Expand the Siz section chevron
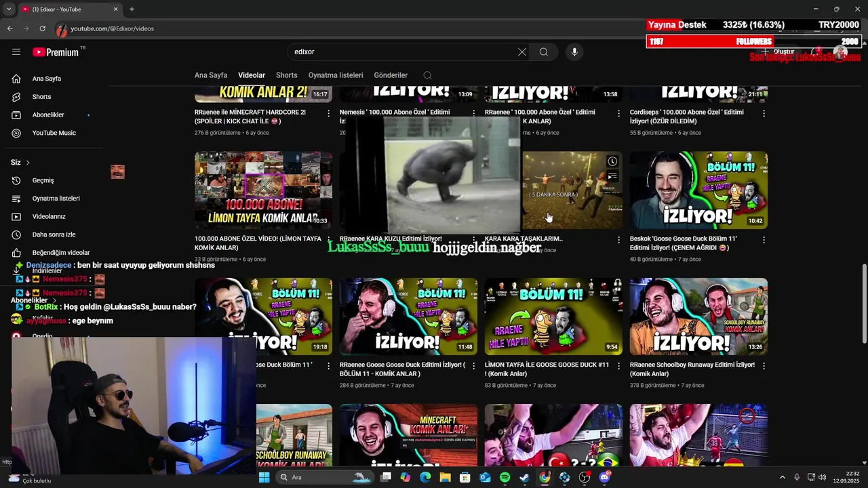 tap(28, 163)
